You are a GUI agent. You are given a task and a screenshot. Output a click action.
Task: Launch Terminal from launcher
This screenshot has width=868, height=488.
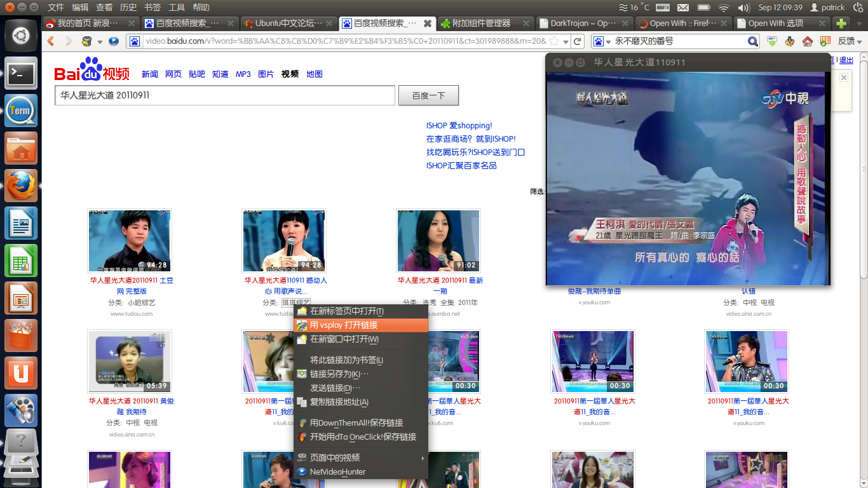pyautogui.click(x=22, y=74)
